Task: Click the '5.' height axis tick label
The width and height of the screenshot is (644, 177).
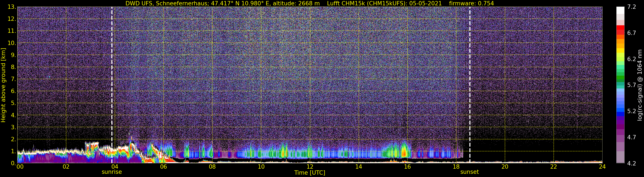Action: tap(13, 103)
